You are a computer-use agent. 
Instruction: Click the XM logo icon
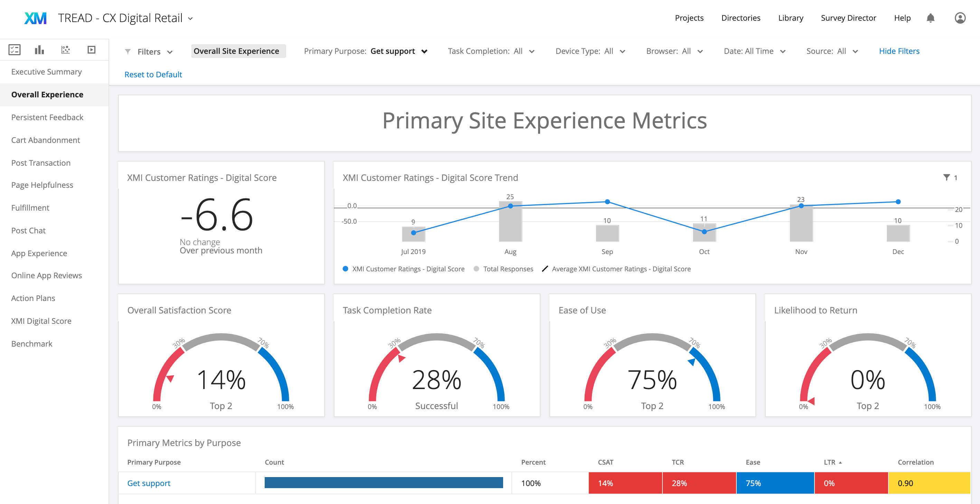click(35, 18)
